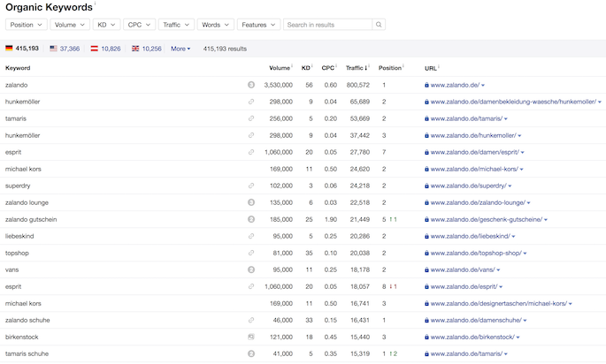Click link icon in topshop row
Viewport: 606px width, 364px height.
pyautogui.click(x=251, y=253)
